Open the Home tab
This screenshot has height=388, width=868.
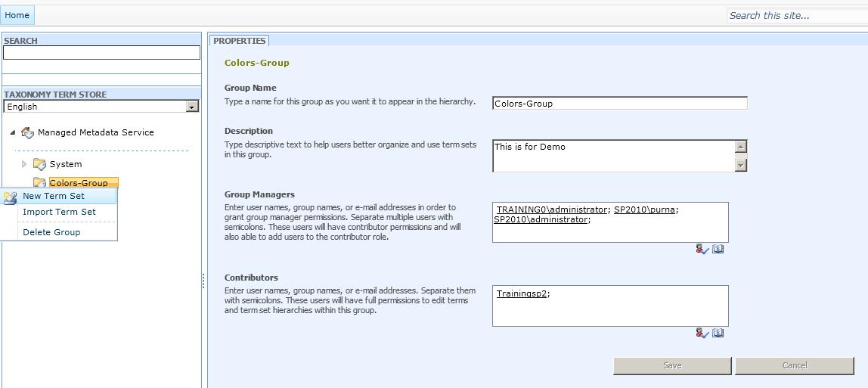pyautogui.click(x=17, y=15)
